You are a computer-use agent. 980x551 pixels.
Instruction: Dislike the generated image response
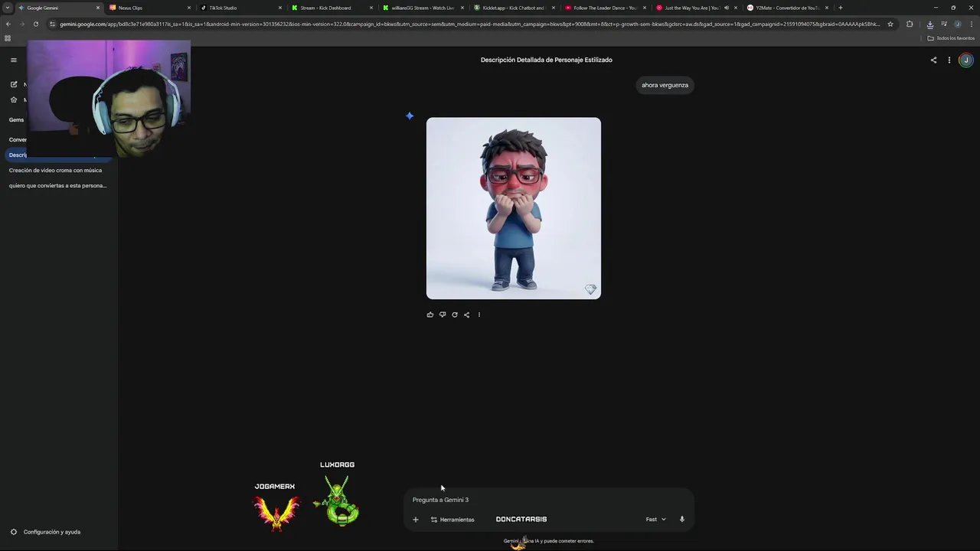pyautogui.click(x=443, y=315)
